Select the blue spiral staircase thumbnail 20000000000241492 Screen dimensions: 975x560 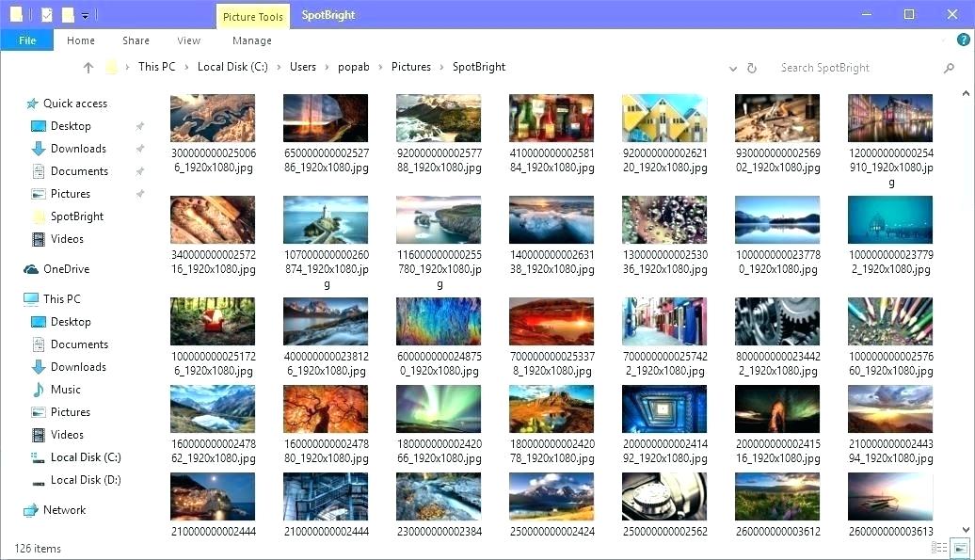(664, 409)
